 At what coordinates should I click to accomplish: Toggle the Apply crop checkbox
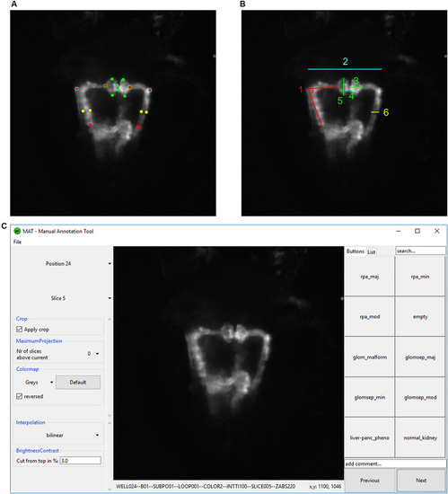click(19, 330)
